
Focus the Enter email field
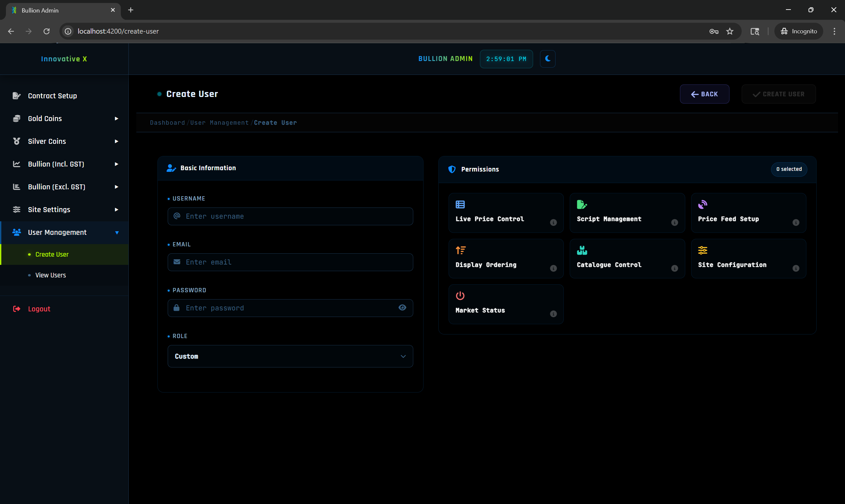tap(290, 262)
